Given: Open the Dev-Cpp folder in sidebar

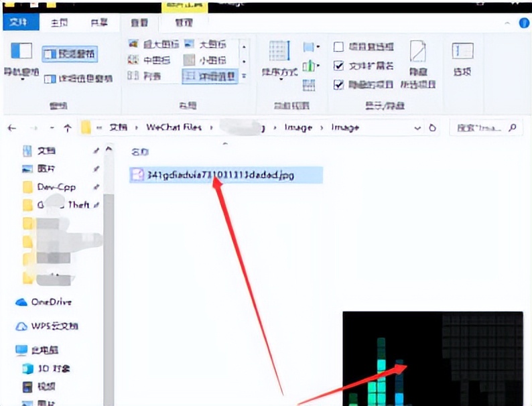Looking at the screenshot, I should [56, 187].
